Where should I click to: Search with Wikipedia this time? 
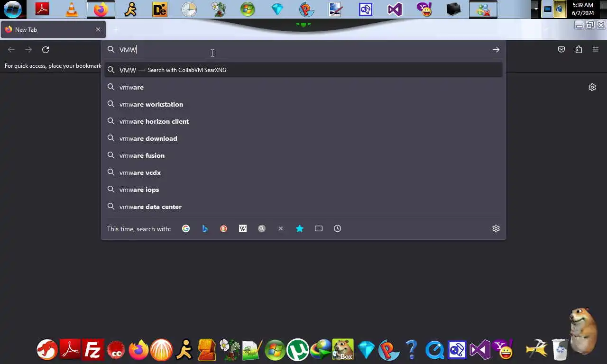(243, 228)
